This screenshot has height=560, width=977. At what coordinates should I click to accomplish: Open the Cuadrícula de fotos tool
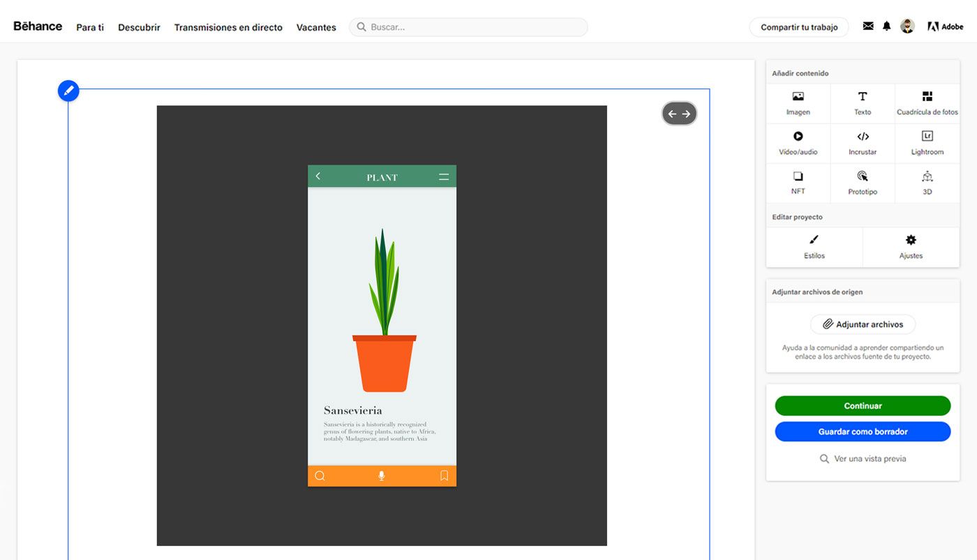pyautogui.click(x=927, y=103)
